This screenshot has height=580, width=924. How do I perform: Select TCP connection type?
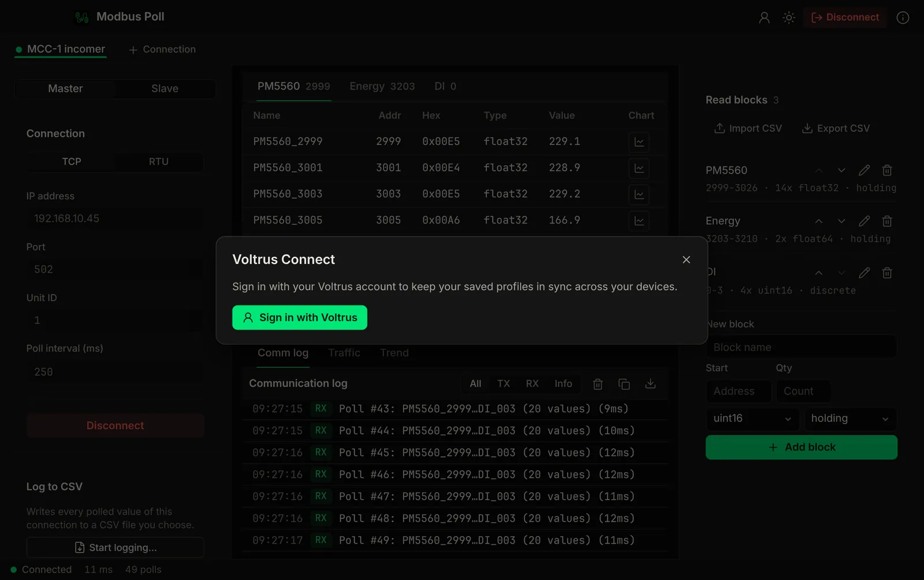pyautogui.click(x=72, y=162)
